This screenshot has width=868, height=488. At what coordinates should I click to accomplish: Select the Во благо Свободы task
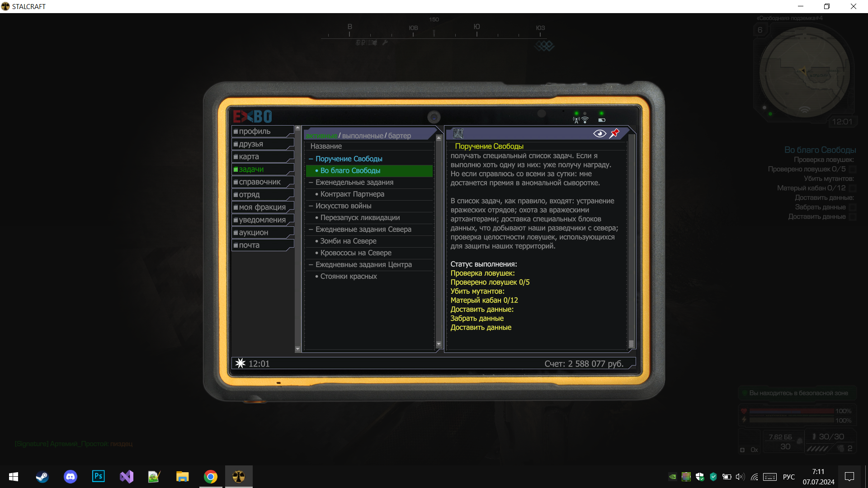[x=369, y=171]
